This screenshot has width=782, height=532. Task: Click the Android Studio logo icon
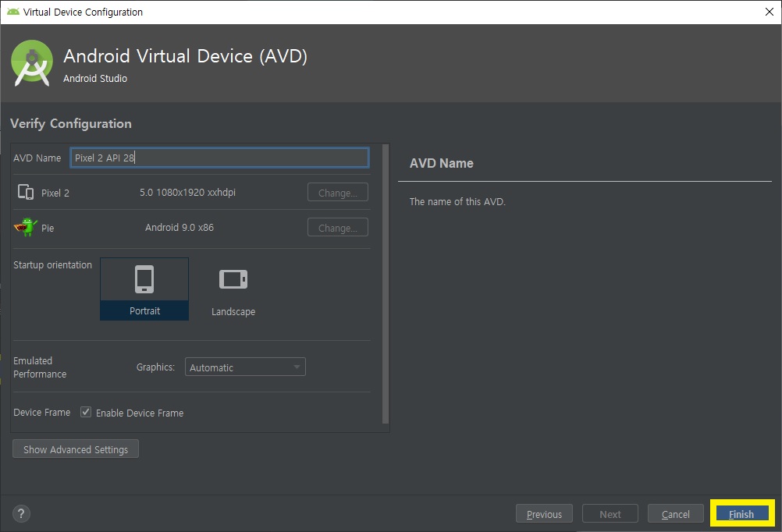point(32,63)
